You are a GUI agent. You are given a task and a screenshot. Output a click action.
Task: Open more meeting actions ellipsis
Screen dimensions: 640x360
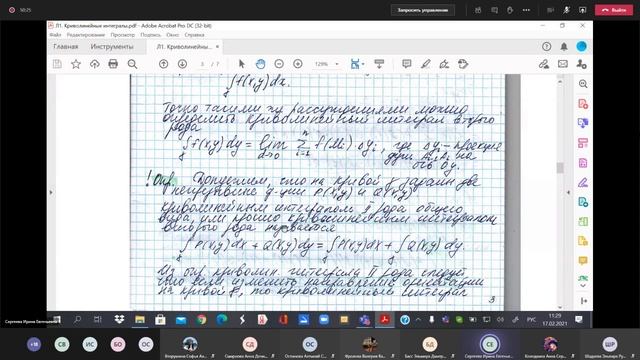526,10
